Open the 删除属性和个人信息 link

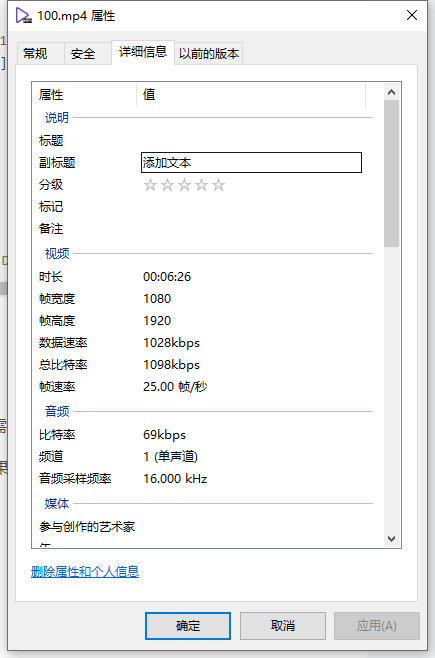pyautogui.click(x=85, y=572)
